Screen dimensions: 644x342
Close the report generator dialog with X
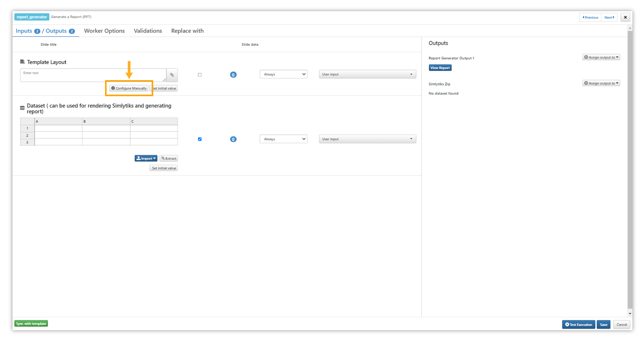coord(625,17)
